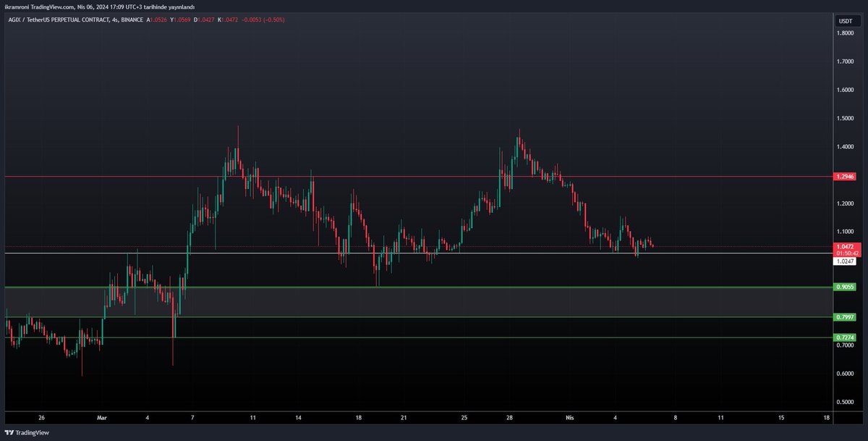Click the Y1.0569 high value in header
The image size is (868, 441).
point(180,20)
